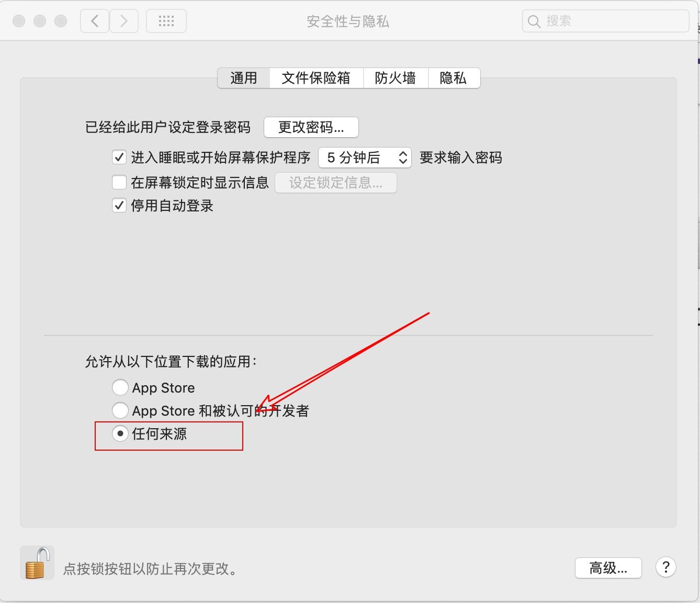Click the 设定锁定信息... button

click(x=336, y=183)
